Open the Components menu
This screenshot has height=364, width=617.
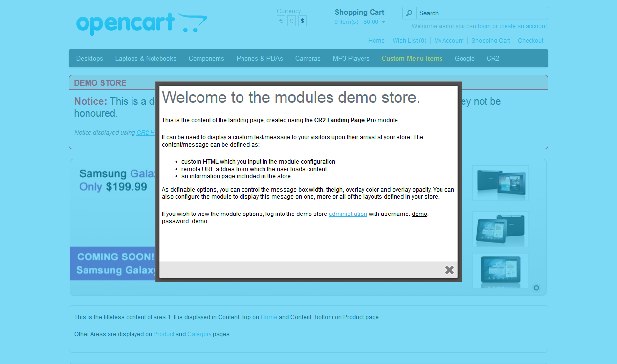pyautogui.click(x=206, y=58)
